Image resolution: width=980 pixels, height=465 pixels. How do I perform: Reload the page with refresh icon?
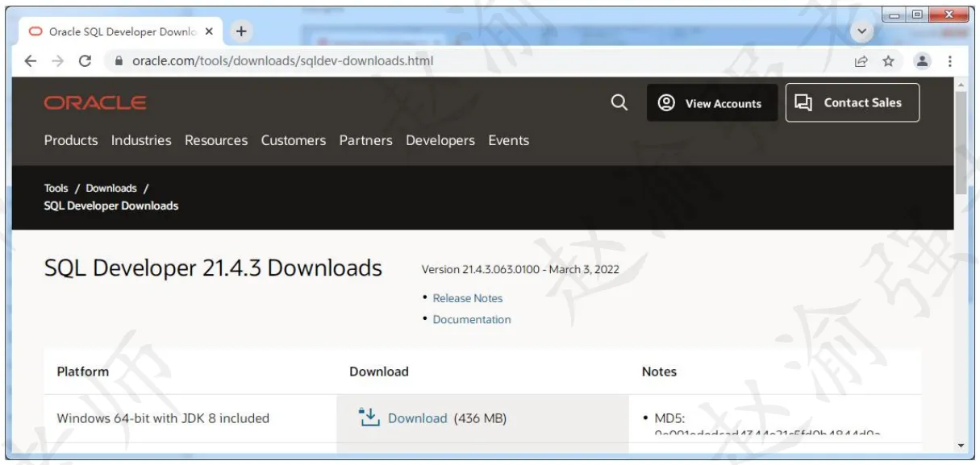coord(85,60)
